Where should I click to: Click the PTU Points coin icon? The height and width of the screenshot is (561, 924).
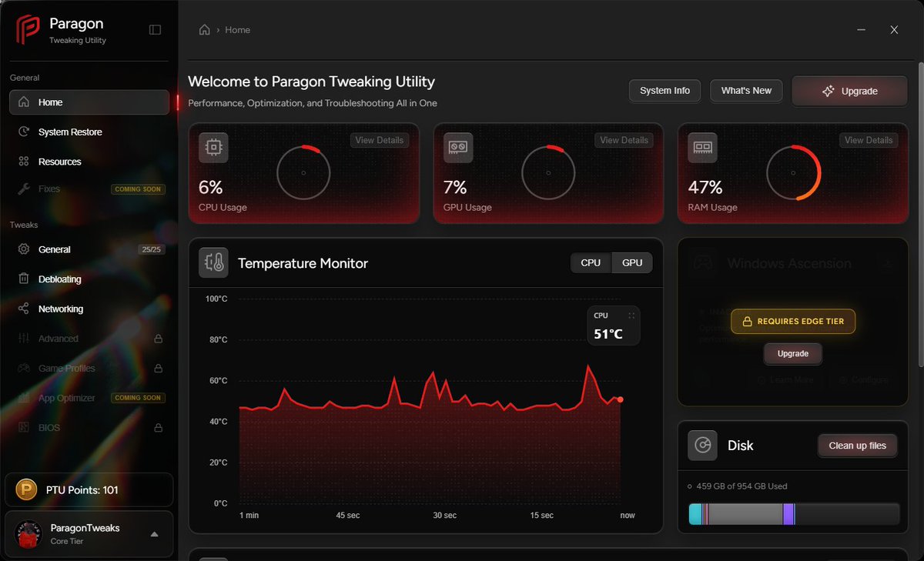(28, 489)
